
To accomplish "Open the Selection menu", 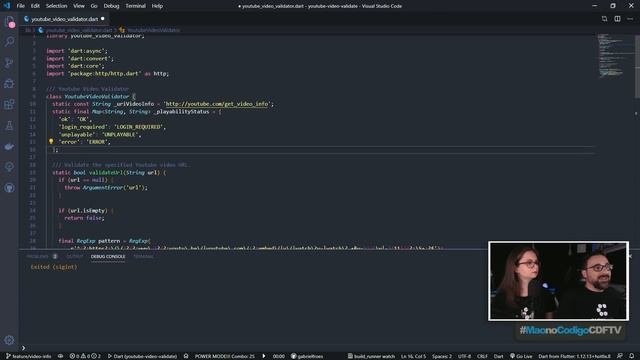I will pos(56,6).
